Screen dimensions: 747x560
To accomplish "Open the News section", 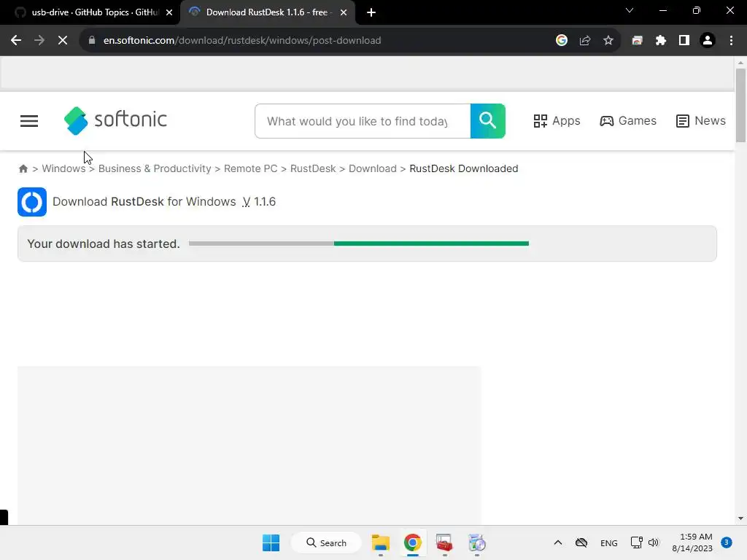I will point(701,121).
